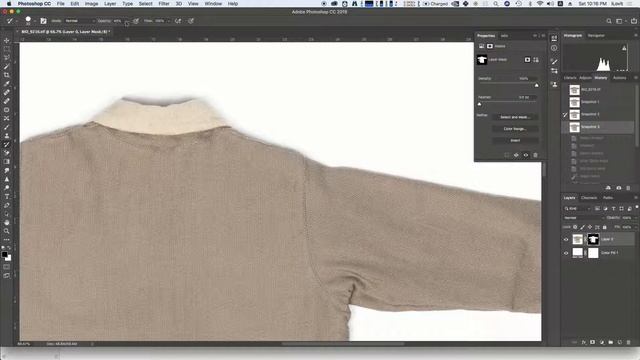This screenshot has height=360, width=640.
Task: Select the Eyedropper tool
Action: (7, 84)
